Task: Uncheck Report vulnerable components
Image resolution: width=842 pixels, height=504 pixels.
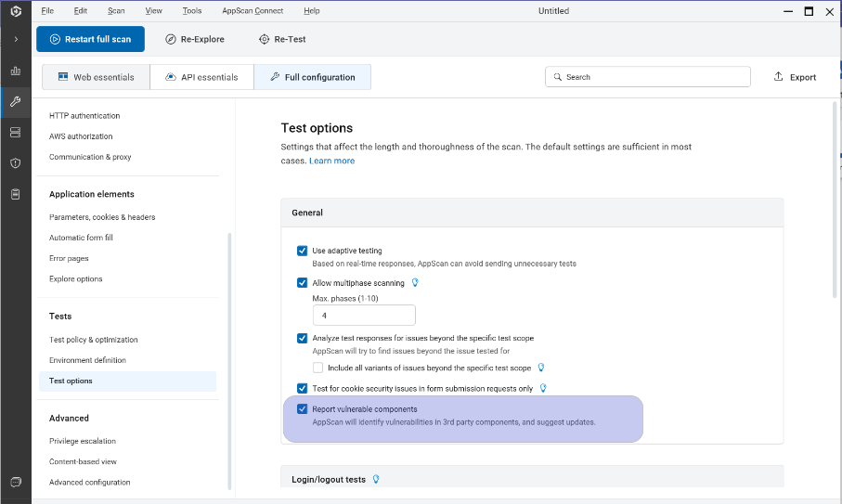Action: click(x=303, y=409)
